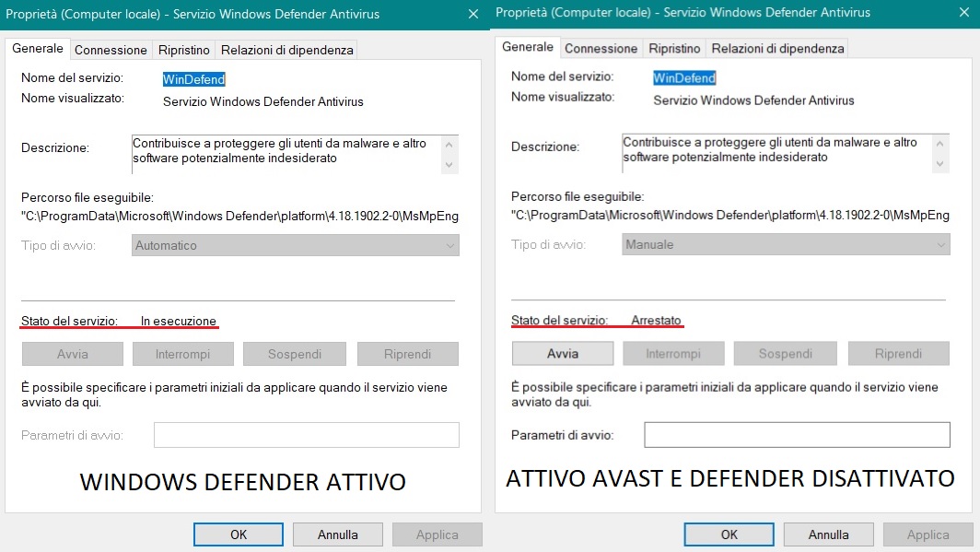Select Generale tab in right dialog

point(528,47)
